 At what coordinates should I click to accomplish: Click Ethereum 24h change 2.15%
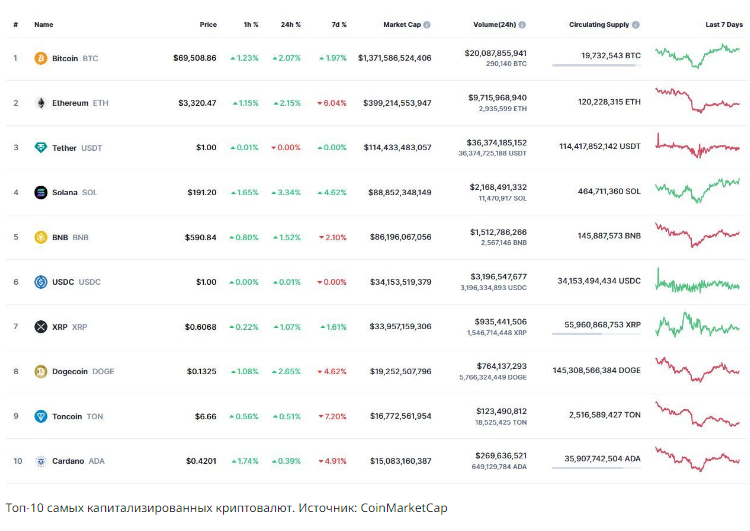(287, 103)
